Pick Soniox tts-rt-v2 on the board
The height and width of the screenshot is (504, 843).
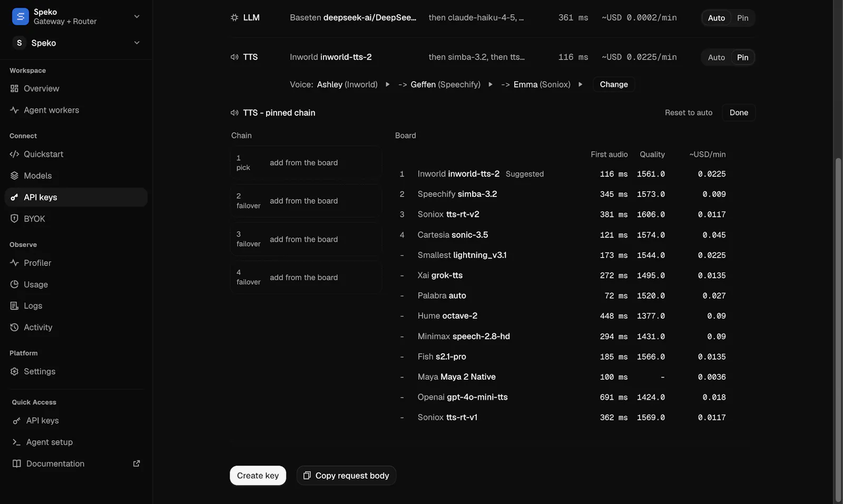pos(563,214)
